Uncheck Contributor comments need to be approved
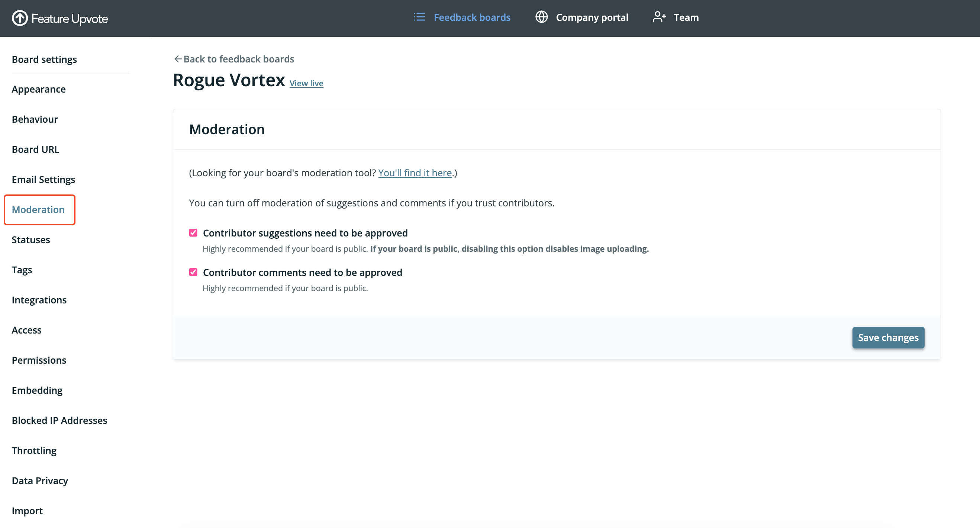This screenshot has width=980, height=528. pos(193,273)
